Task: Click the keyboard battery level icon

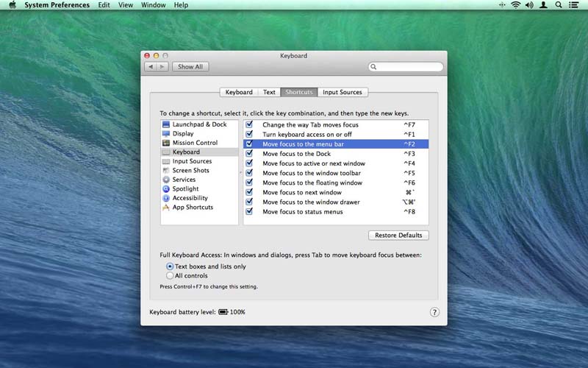Action: (x=223, y=312)
